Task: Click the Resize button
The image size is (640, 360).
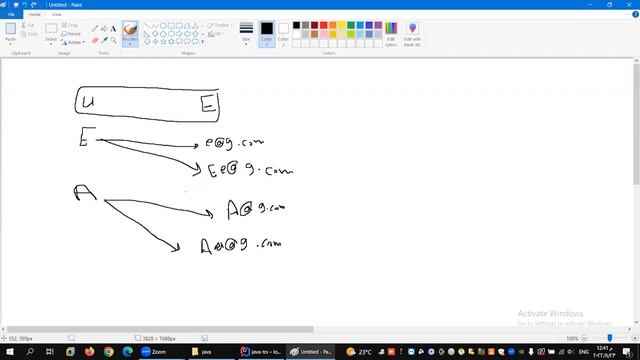Action: [x=71, y=34]
